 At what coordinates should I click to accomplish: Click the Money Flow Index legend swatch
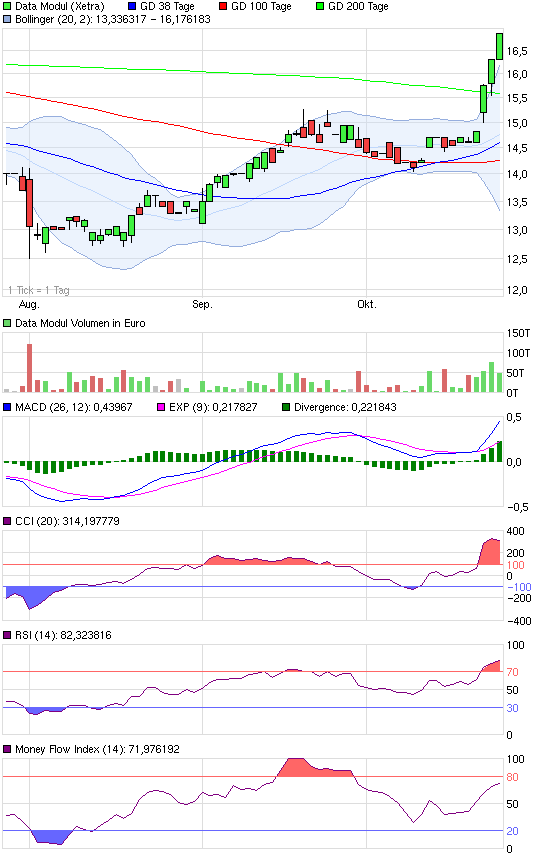[7, 749]
